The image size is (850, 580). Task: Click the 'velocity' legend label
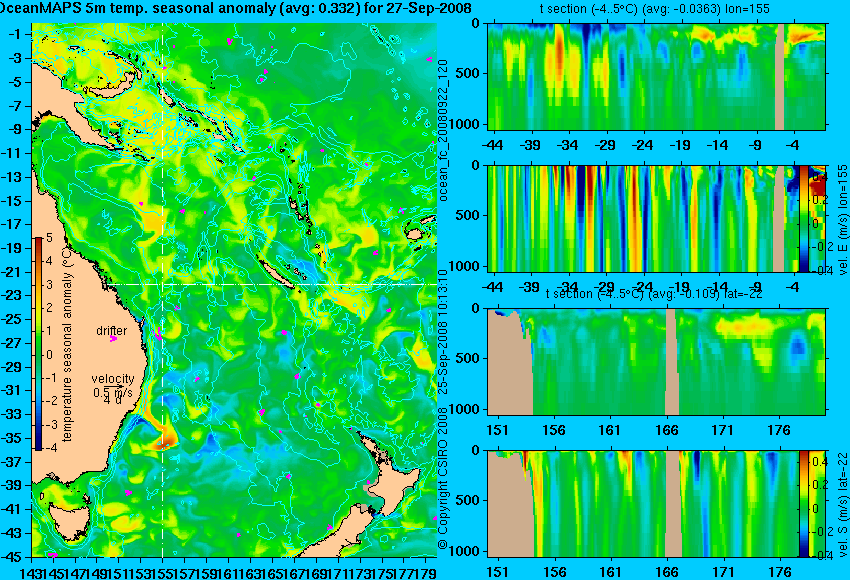tap(113, 378)
